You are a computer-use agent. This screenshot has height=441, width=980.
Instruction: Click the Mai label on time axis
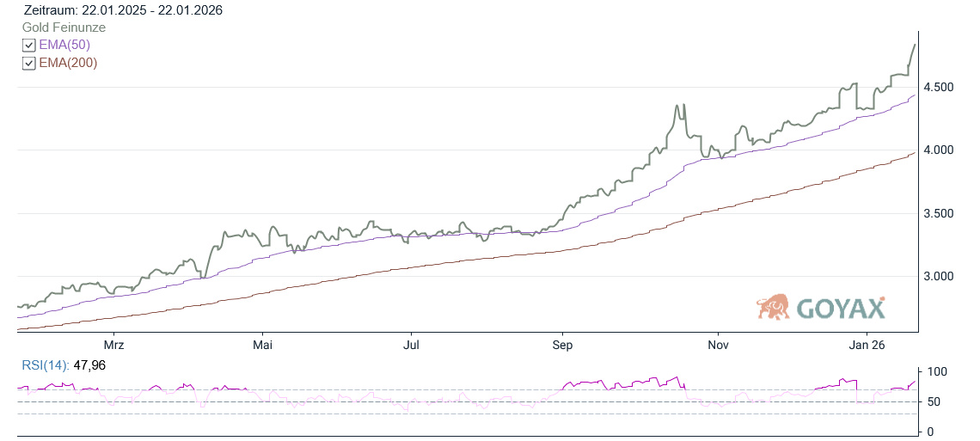[x=263, y=346]
